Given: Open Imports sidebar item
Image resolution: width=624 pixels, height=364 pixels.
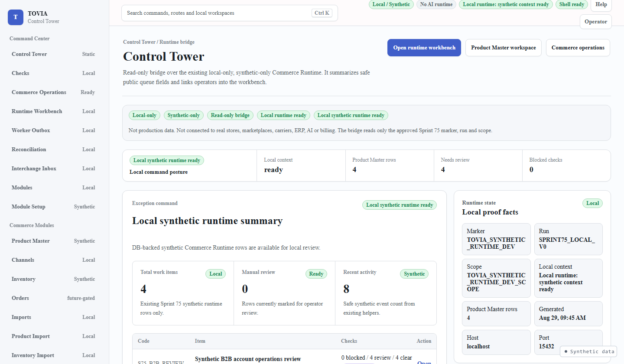Looking at the screenshot, I should point(53,317).
